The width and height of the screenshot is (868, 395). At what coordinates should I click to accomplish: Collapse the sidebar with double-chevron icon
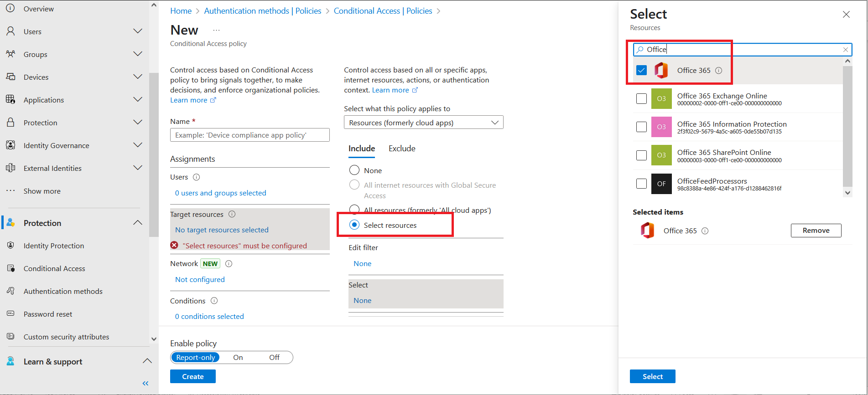tap(146, 383)
